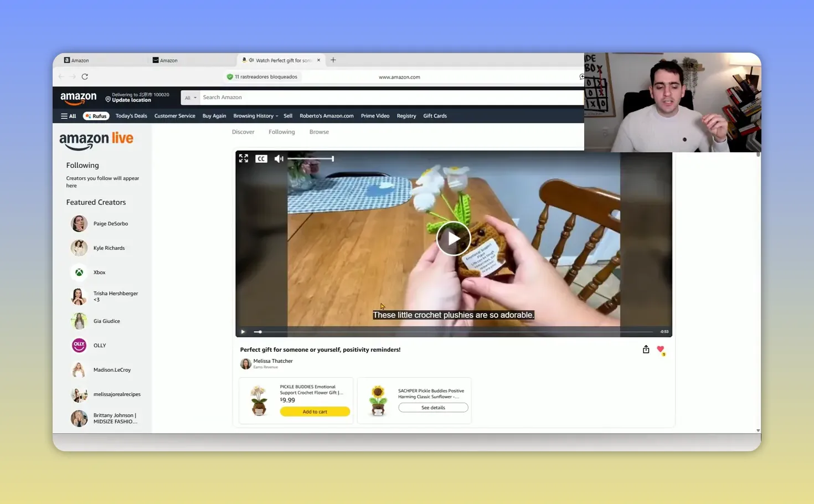Screen dimensions: 814x504
Task: Click SACHPER Pickle Buddies product title
Action: point(431,394)
